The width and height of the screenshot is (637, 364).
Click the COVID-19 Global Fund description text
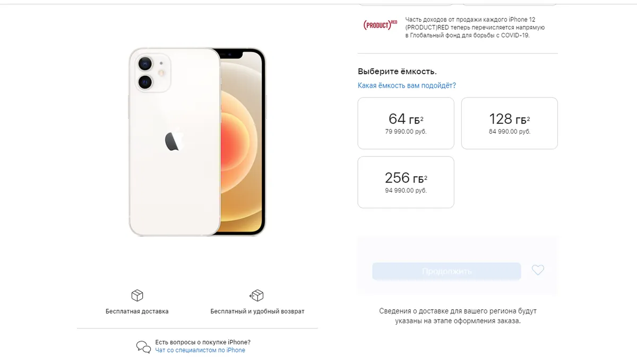[x=475, y=28]
